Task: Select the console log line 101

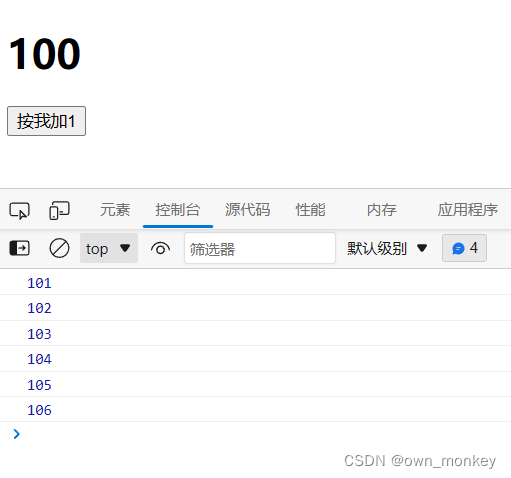Action: pos(255,283)
